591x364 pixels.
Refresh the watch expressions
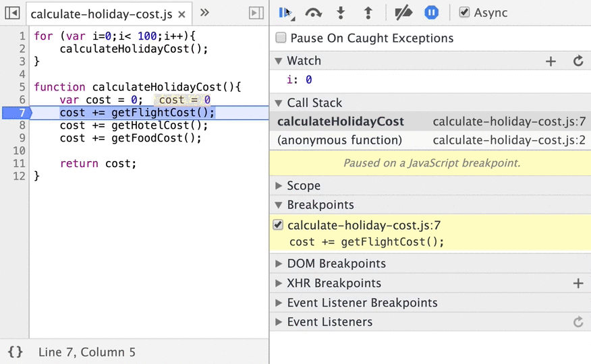(578, 61)
